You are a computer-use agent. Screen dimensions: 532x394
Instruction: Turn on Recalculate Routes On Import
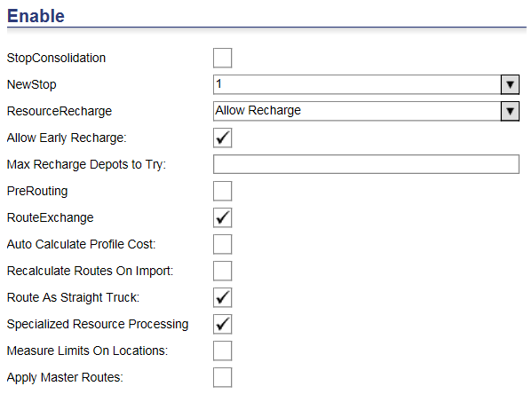pyautogui.click(x=223, y=271)
